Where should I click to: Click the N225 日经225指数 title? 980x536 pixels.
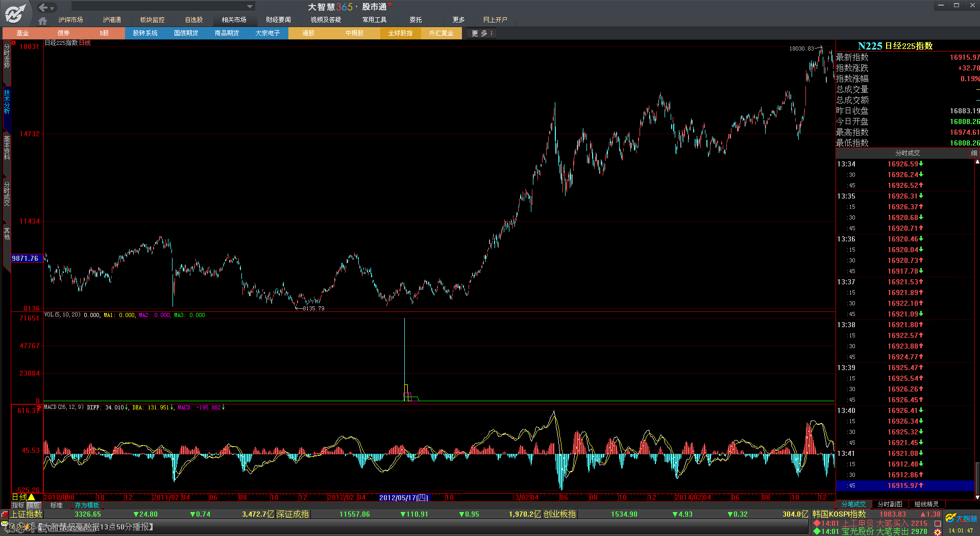click(895, 46)
